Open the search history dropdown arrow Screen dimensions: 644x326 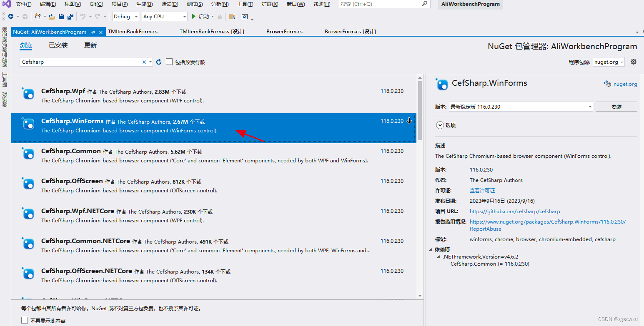point(150,62)
